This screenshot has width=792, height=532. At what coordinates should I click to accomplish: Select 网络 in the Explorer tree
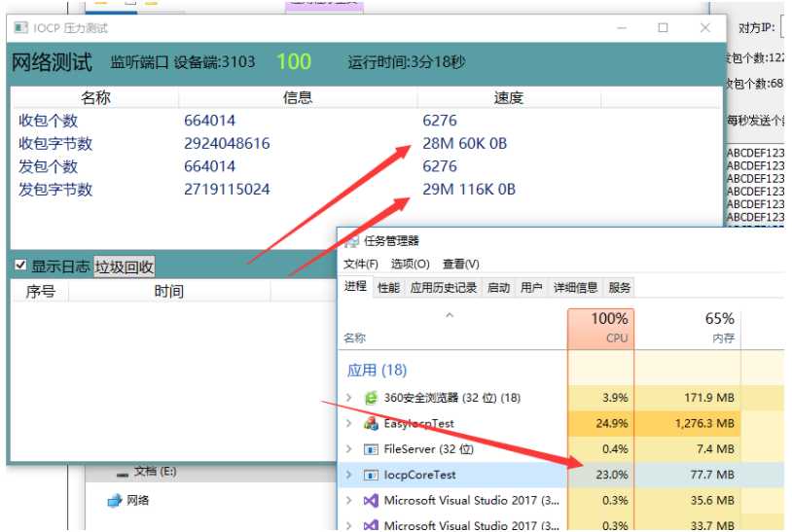pos(137,500)
